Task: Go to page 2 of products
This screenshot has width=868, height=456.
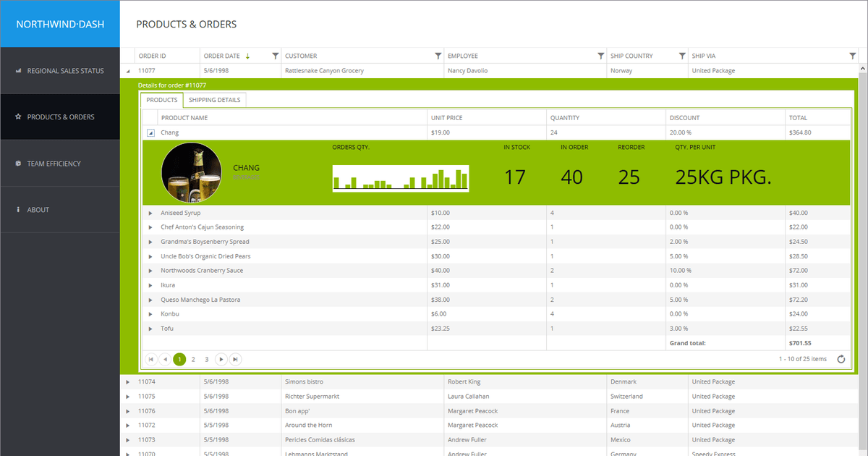Action: coord(192,358)
